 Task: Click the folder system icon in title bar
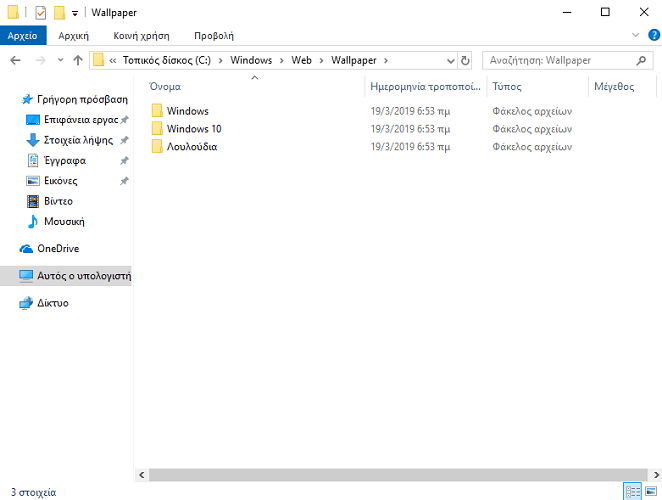tap(14, 12)
